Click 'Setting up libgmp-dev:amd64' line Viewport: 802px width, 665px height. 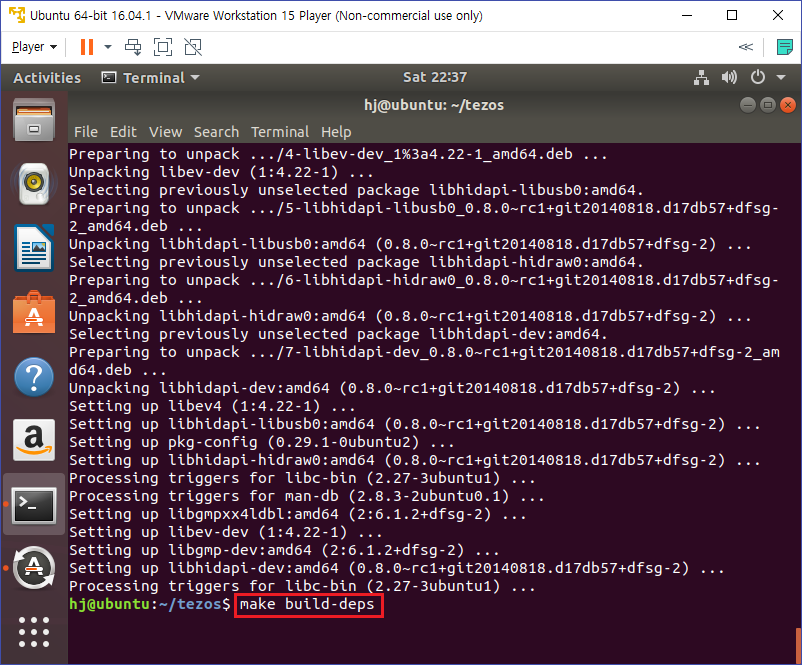(284, 550)
